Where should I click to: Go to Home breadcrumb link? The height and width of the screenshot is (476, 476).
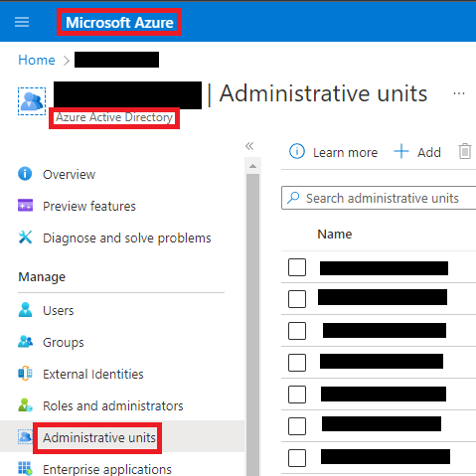click(x=37, y=60)
